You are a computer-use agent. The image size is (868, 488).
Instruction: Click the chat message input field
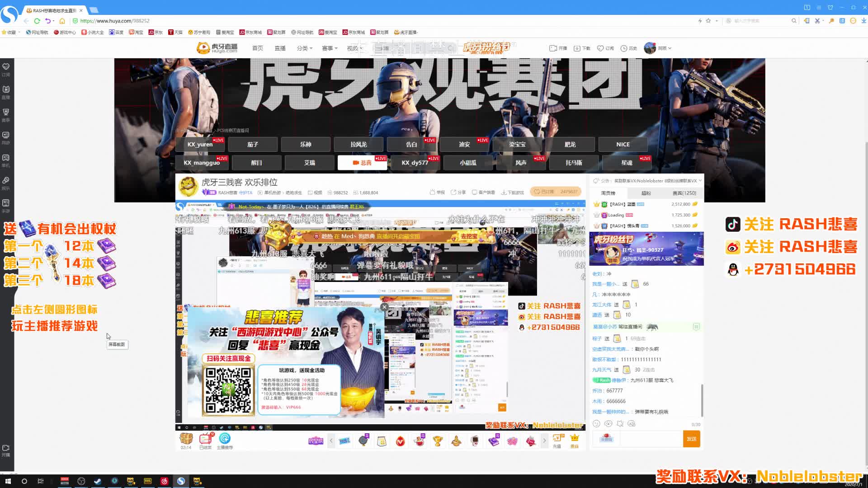coord(651,439)
